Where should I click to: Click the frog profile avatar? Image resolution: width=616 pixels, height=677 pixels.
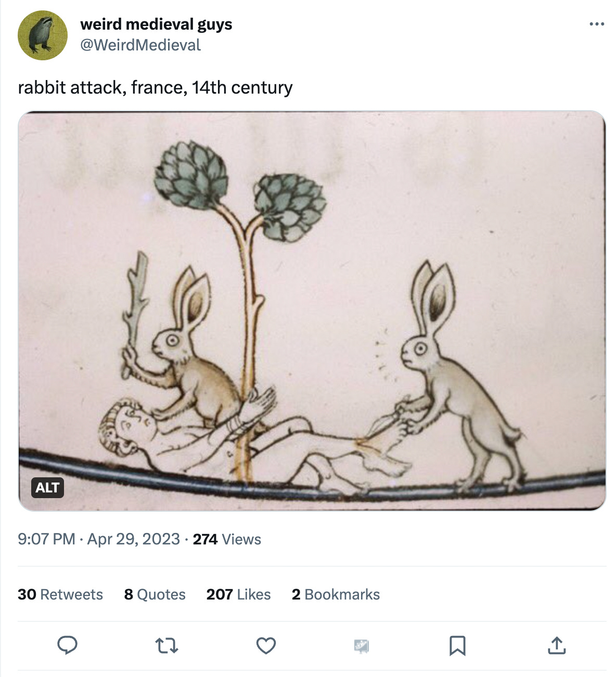click(43, 35)
